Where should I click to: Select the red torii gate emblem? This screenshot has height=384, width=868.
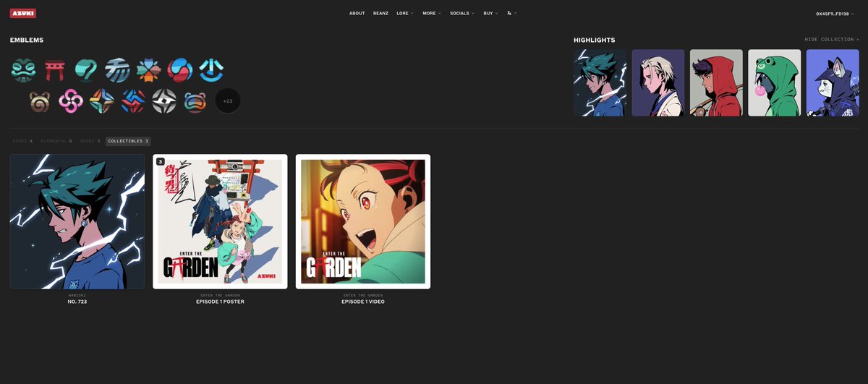tap(55, 69)
